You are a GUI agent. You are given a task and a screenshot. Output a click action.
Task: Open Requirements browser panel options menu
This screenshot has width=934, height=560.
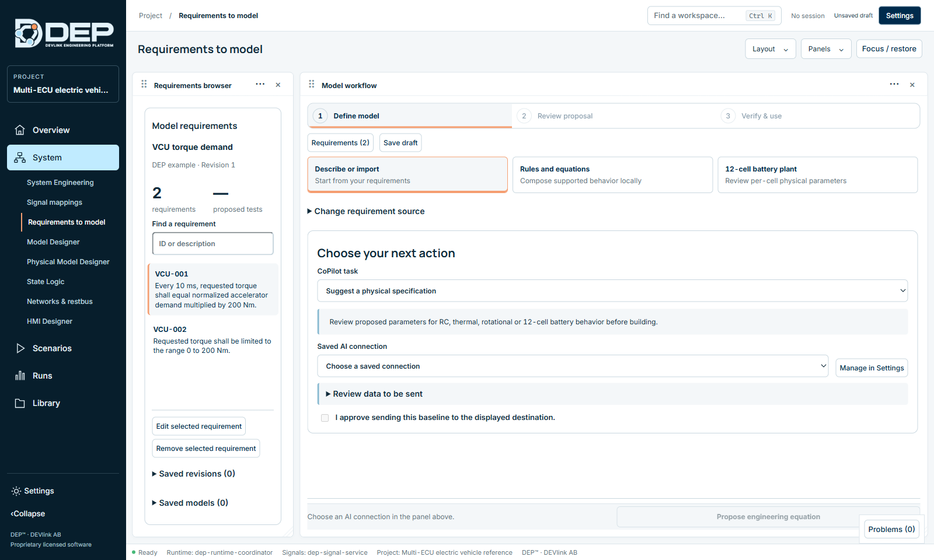tap(260, 85)
